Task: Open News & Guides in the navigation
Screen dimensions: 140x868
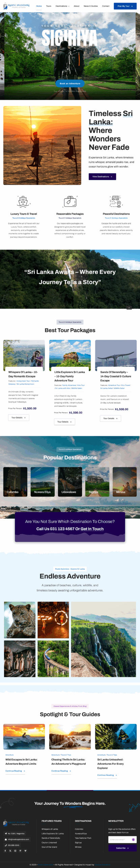Action: 91,6
